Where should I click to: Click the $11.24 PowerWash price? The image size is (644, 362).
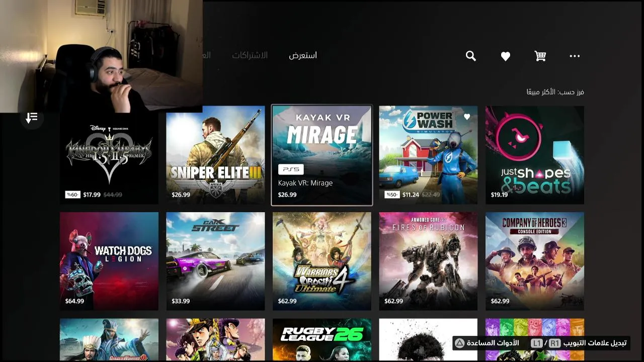click(x=411, y=195)
